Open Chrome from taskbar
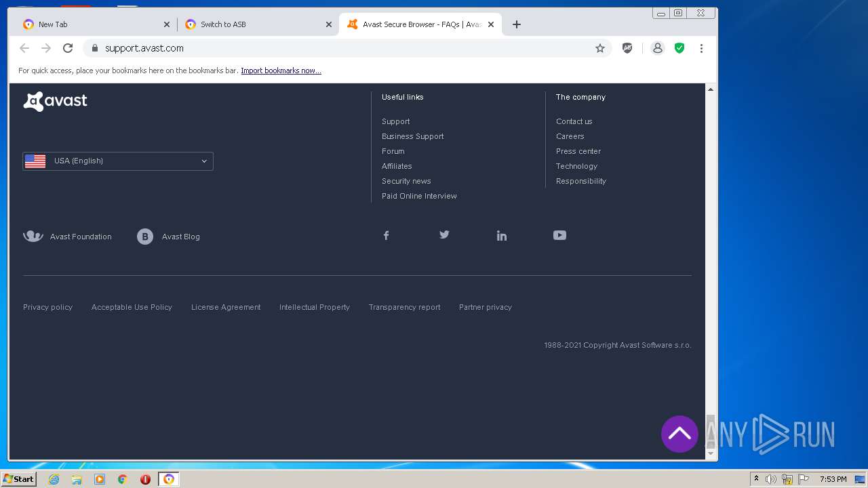Screen dimensions: 868x488 pos(122,479)
